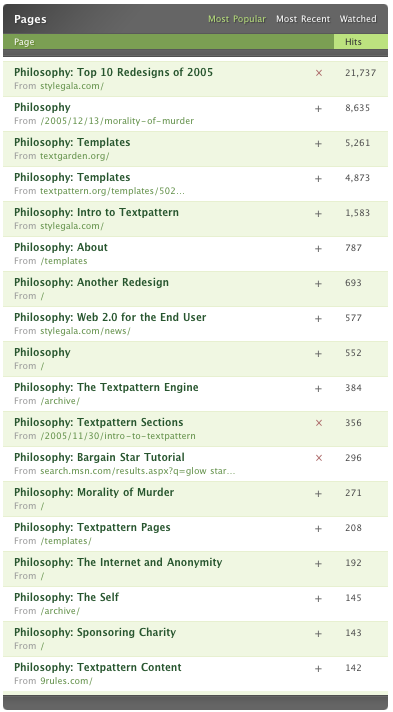
Task: Open the Philosophy: Textpattern Content page link
Action: [x=98, y=667]
